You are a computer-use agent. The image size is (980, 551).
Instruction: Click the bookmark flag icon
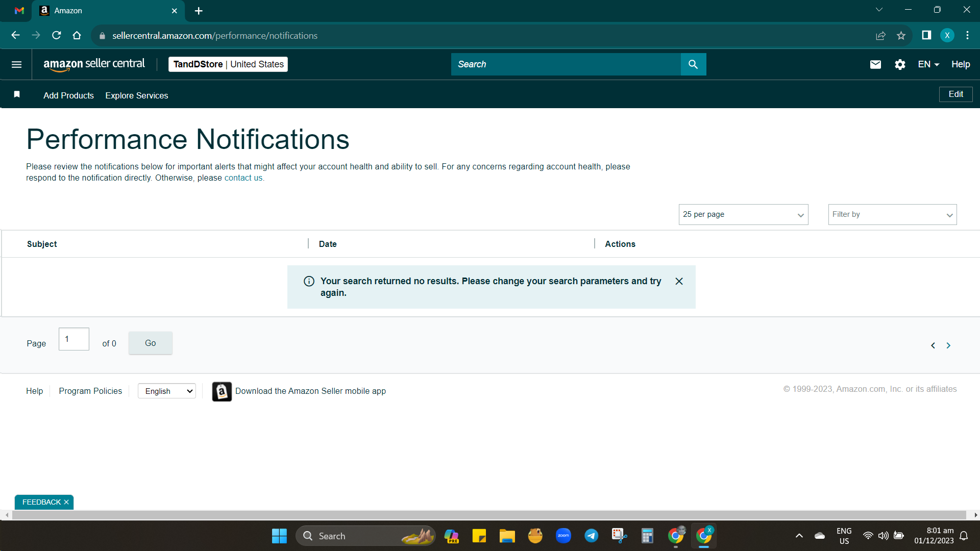pyautogui.click(x=17, y=94)
